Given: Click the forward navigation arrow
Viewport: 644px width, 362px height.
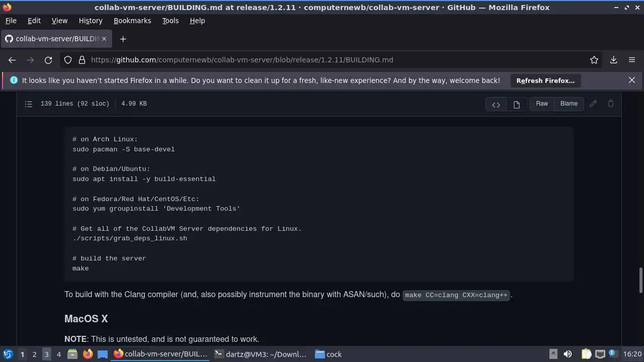Looking at the screenshot, I should pyautogui.click(x=30, y=60).
